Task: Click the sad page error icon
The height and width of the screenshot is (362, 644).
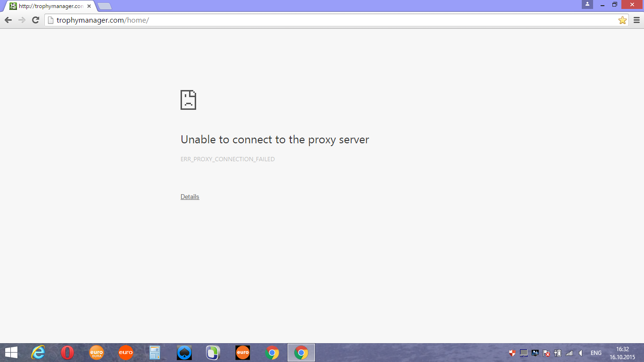Action: pyautogui.click(x=188, y=100)
